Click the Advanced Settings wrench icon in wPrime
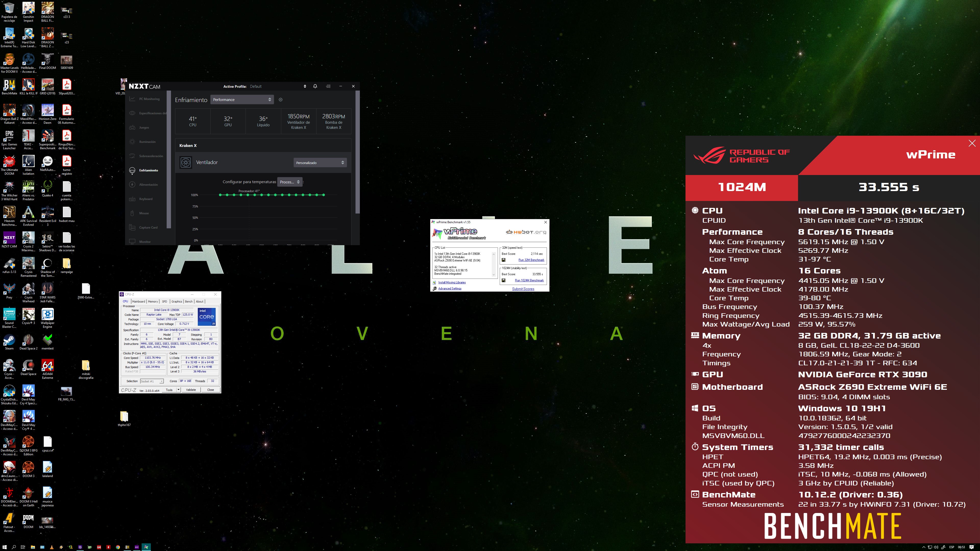This screenshot has width=980, height=551. click(434, 289)
